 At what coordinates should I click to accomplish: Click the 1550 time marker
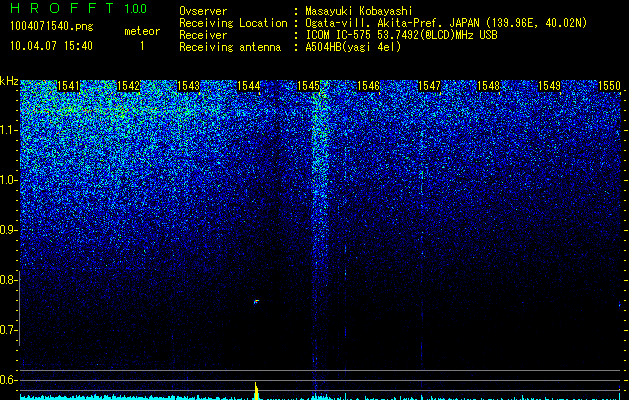[609, 86]
